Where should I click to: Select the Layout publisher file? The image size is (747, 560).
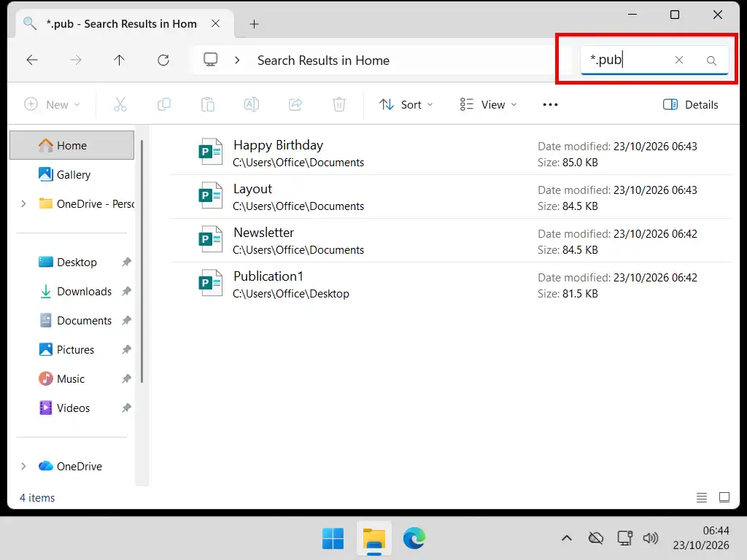click(450, 197)
